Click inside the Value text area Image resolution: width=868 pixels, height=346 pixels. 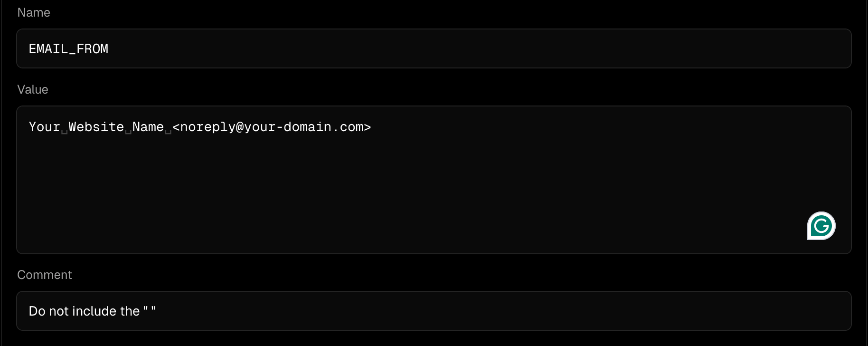[x=434, y=180]
